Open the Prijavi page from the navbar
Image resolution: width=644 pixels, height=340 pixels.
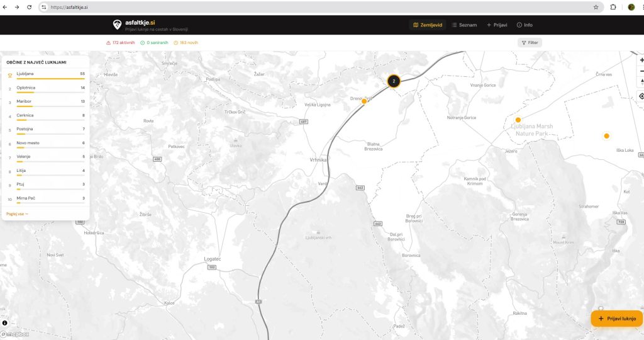[497, 25]
